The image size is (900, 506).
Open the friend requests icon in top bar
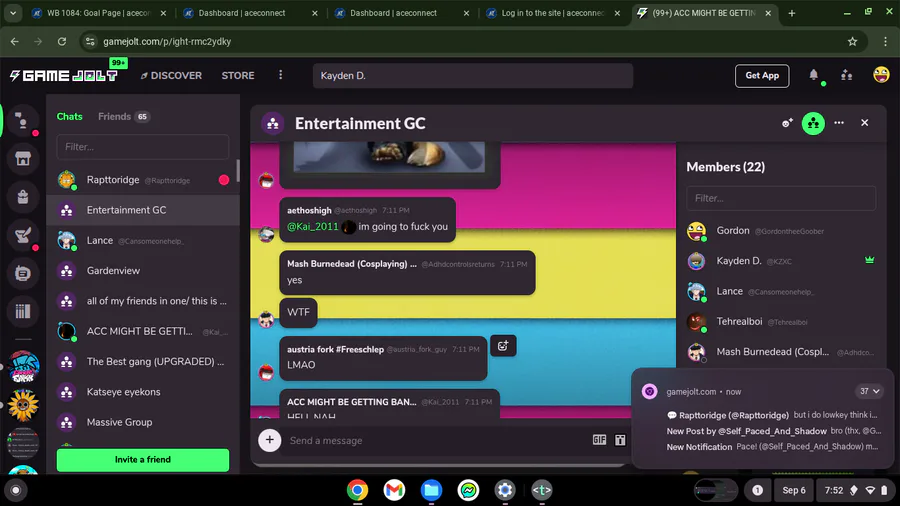click(847, 75)
